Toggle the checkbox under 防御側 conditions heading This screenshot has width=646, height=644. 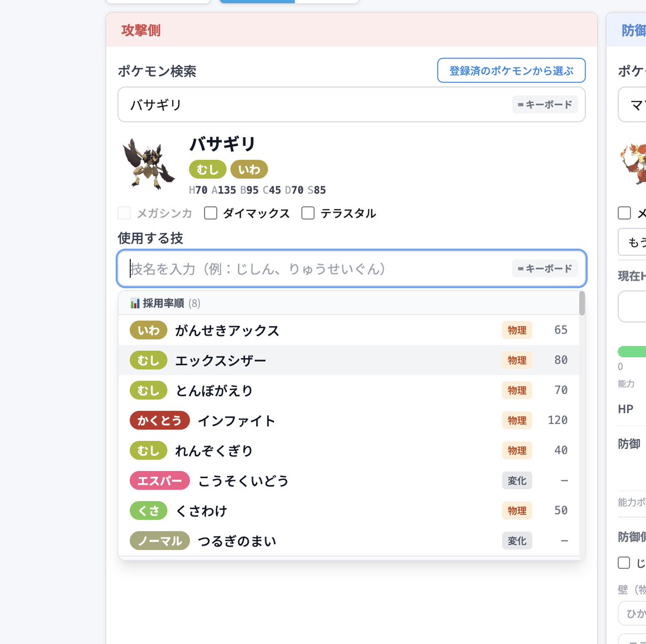tap(624, 563)
